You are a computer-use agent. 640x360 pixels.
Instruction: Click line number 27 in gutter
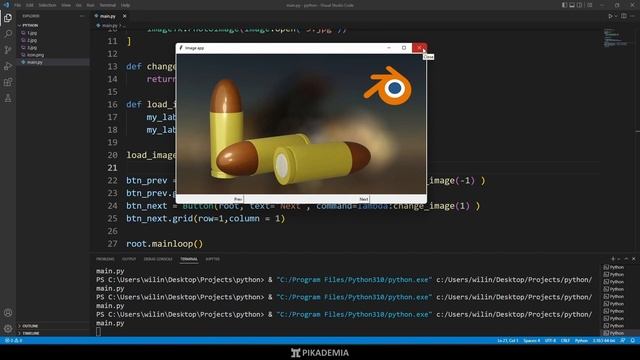coord(112,244)
